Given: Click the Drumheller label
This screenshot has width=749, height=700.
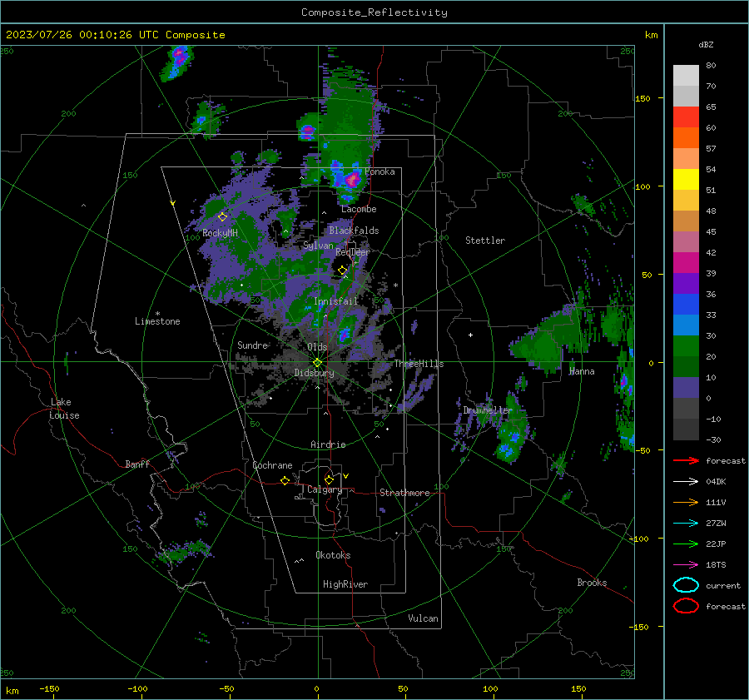Looking at the screenshot, I should coord(488,410).
